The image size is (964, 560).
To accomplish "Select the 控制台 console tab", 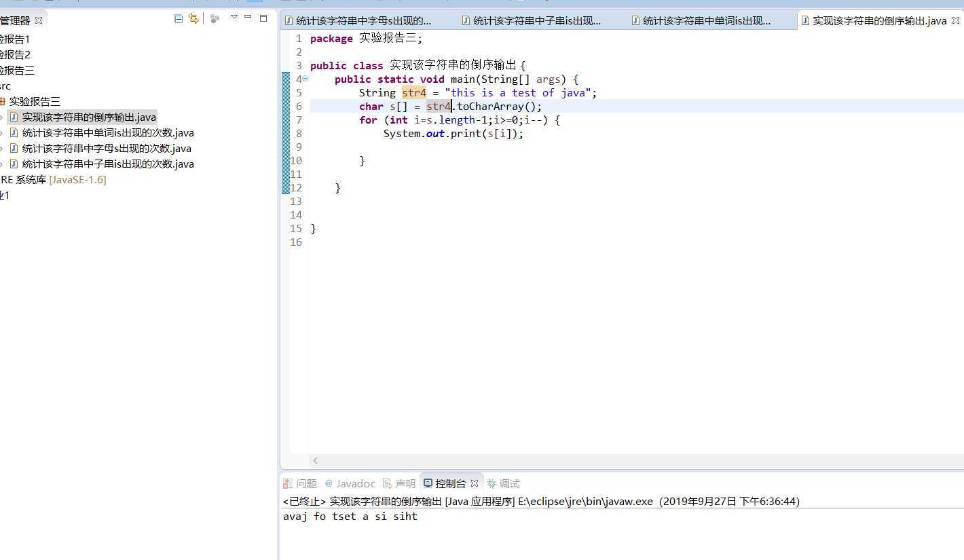I will click(x=451, y=483).
